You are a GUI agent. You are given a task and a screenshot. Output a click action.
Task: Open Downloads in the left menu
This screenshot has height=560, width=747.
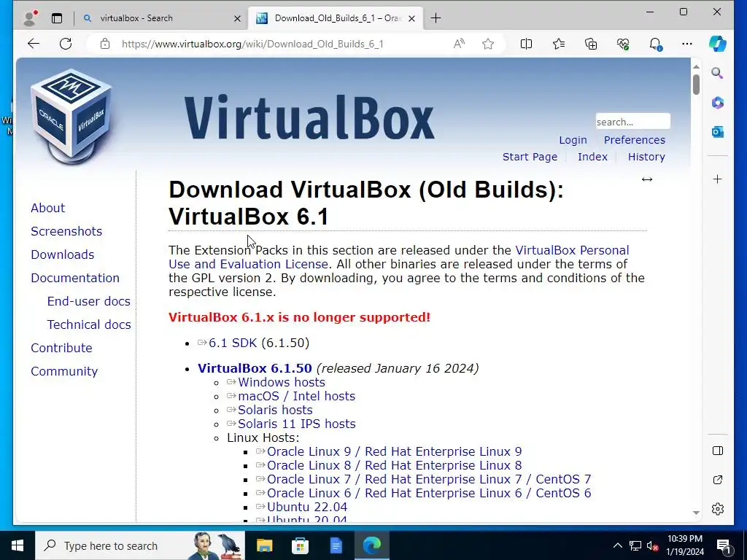point(63,254)
